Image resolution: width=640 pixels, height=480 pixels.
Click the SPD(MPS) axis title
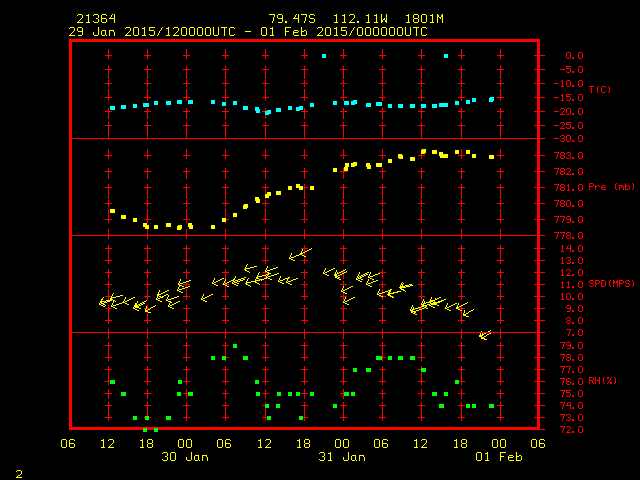(611, 283)
